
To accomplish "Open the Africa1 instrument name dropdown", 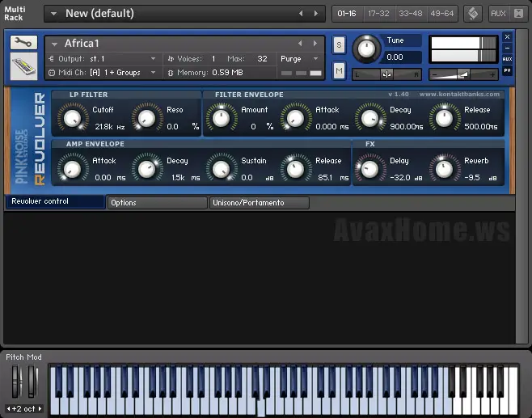I will click(54, 44).
